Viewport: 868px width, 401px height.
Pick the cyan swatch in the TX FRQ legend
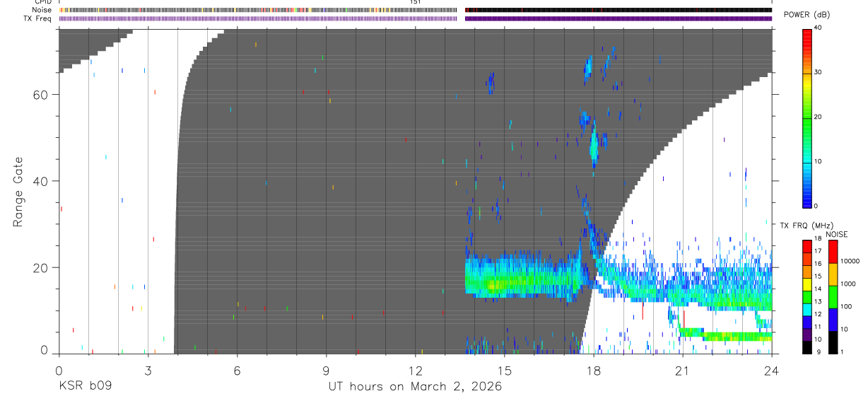(x=807, y=310)
